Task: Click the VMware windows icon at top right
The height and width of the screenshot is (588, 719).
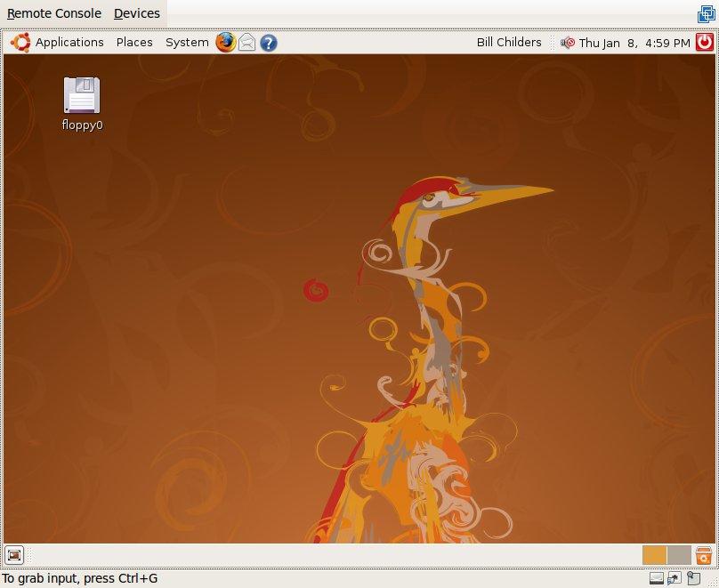Action: point(707,14)
